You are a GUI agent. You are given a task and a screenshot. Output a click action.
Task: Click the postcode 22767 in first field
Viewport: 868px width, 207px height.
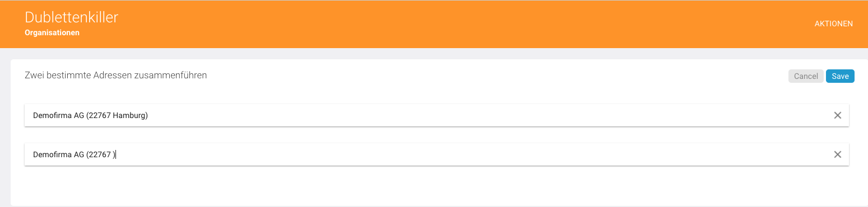100,116
